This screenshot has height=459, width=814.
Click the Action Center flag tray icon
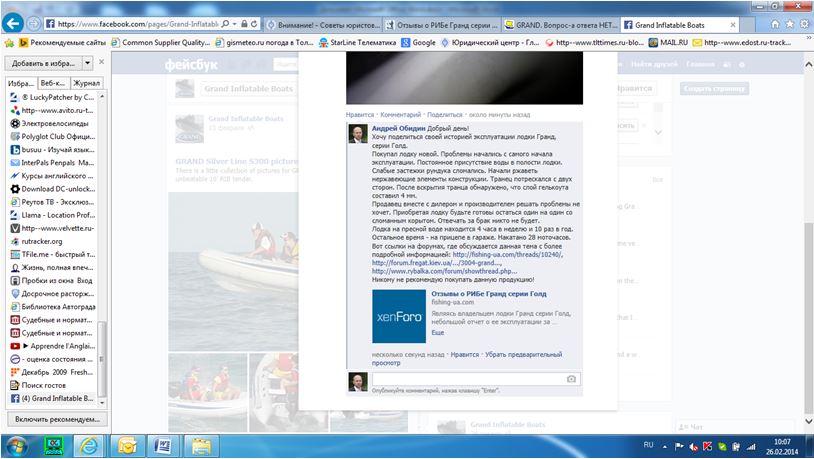679,446
